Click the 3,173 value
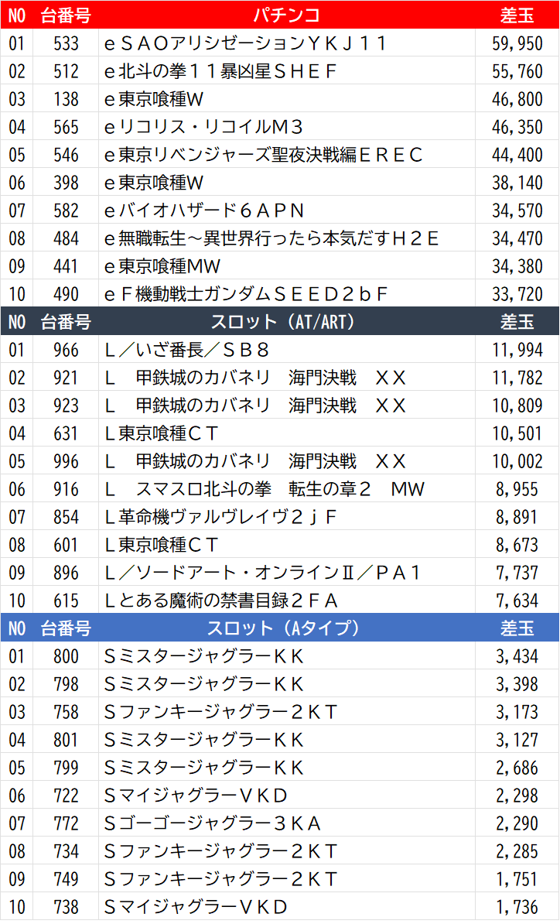The width and height of the screenshot is (560, 924). (517, 712)
